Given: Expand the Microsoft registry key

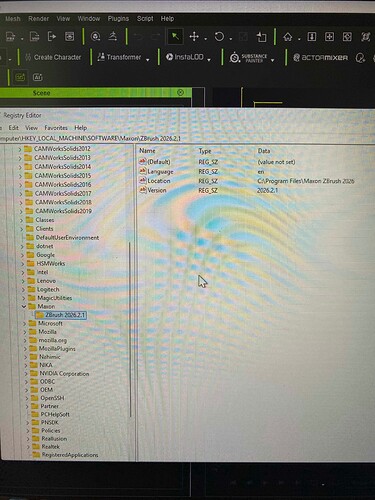Looking at the screenshot, I should 24,323.
